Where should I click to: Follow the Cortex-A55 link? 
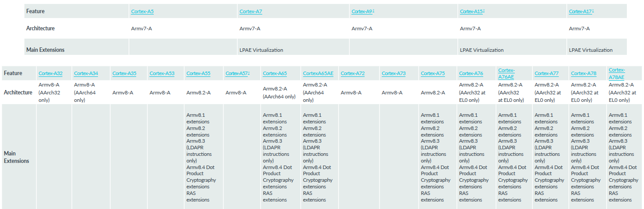[198, 73]
